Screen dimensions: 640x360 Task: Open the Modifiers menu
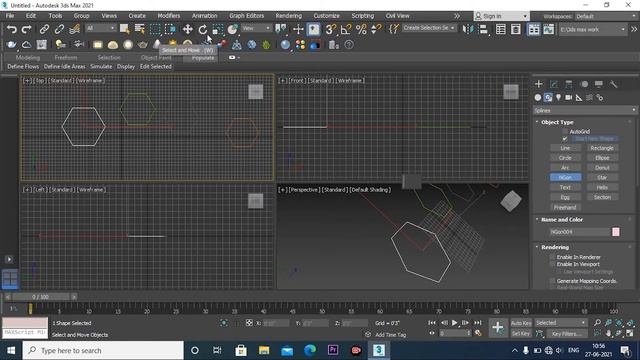[x=169, y=16]
